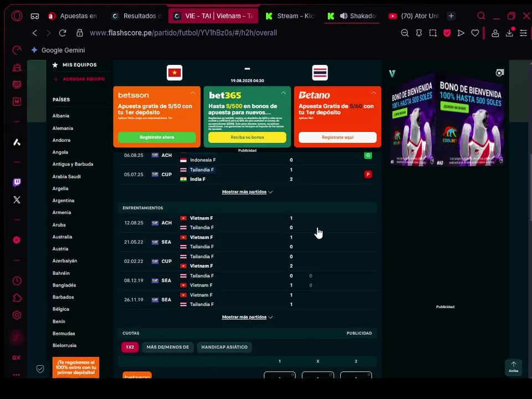532x399 pixels.
Task: Take a snapshot with the capture icon
Action: coord(433,33)
